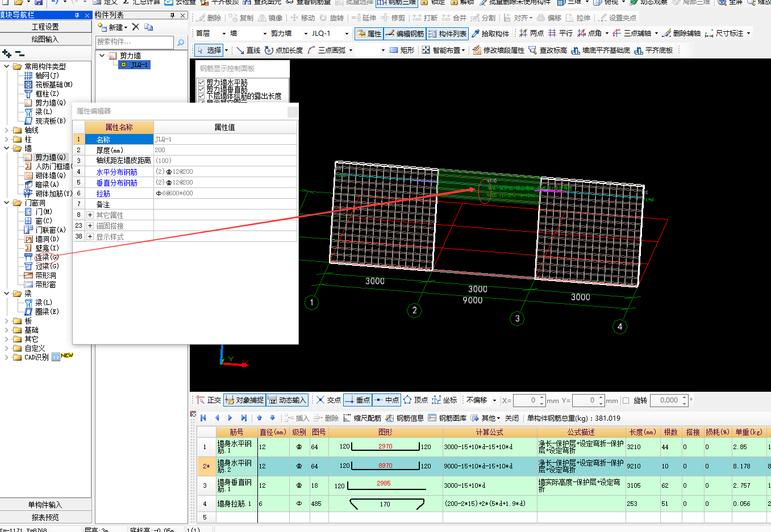Screen dimensions: 771x532
Task: Click the 墙底平齐基础底 tool
Action: click(x=601, y=51)
